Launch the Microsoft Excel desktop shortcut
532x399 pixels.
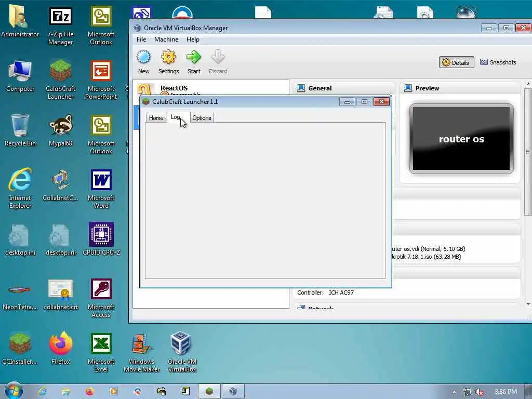coord(101,352)
